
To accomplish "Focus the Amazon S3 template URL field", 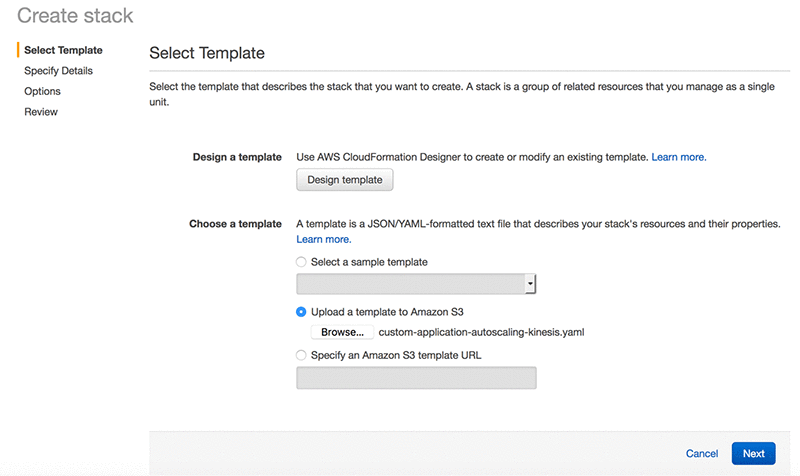I will pos(416,378).
